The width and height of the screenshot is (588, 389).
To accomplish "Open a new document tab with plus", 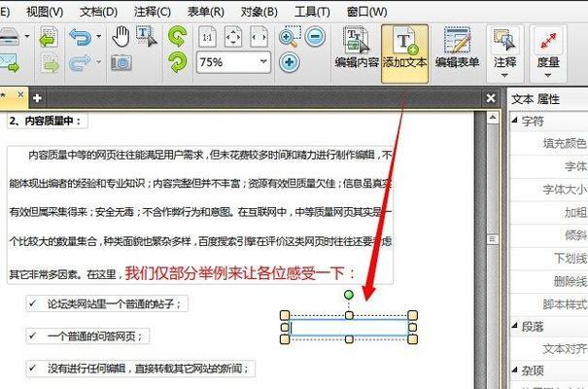I will 37,98.
